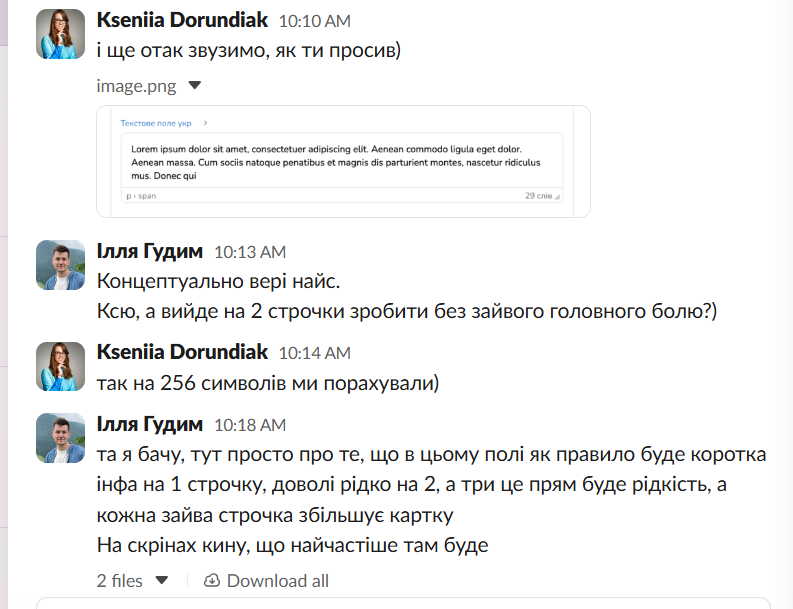The height and width of the screenshot is (609, 793).
Task: Click the 10:10 AM timestamp
Action: coord(314,21)
